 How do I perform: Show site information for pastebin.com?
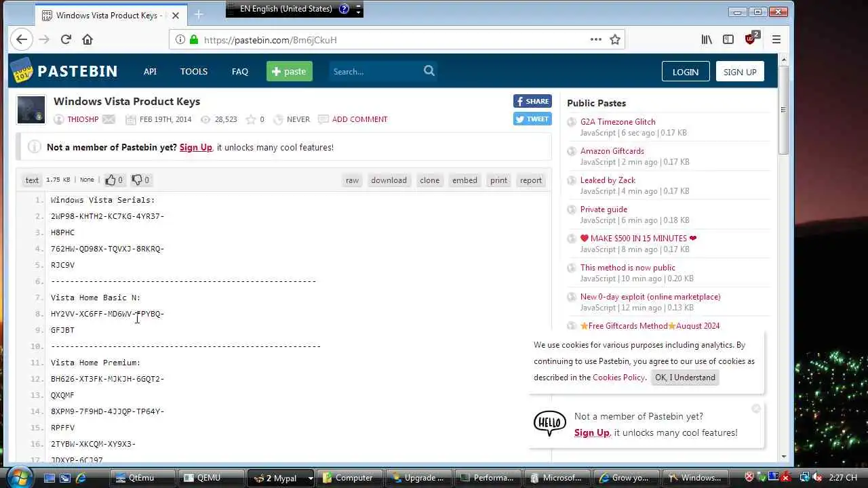(180, 39)
